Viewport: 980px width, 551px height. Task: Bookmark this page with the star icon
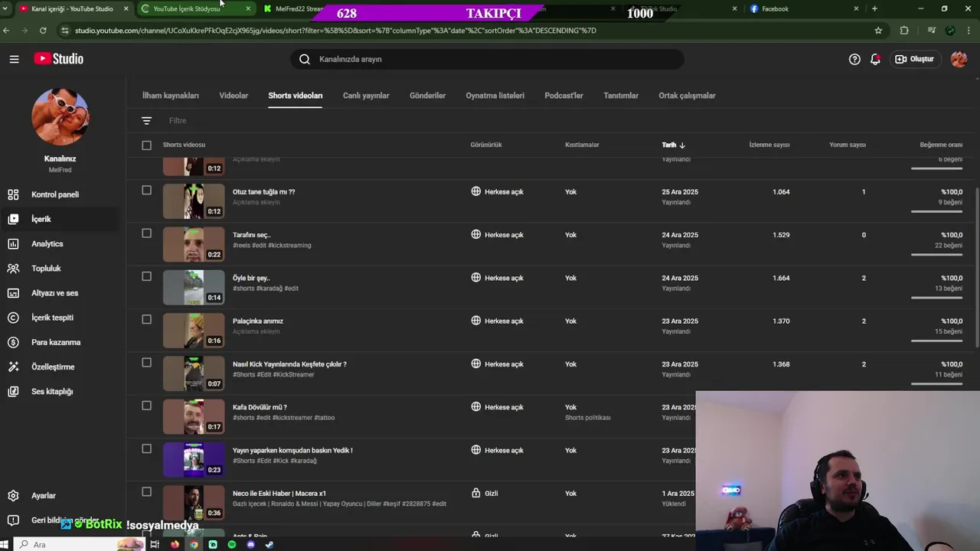point(878,31)
